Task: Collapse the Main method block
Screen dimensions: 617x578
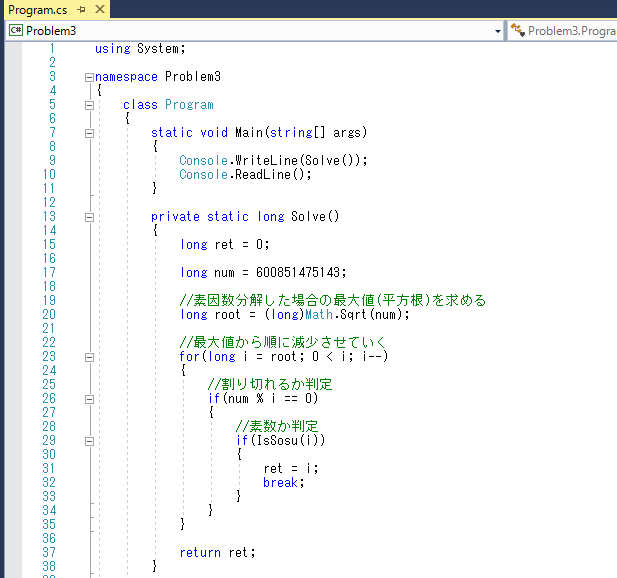Action: 89,133
